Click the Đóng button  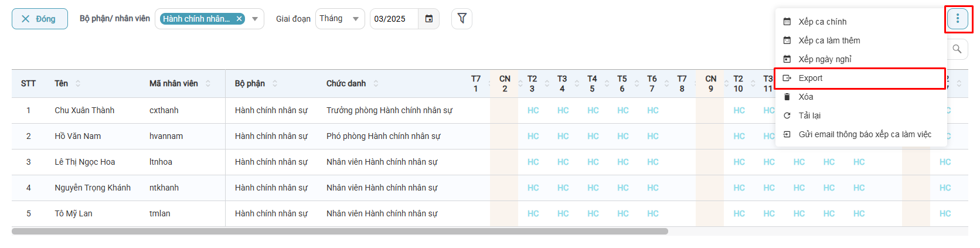point(39,19)
